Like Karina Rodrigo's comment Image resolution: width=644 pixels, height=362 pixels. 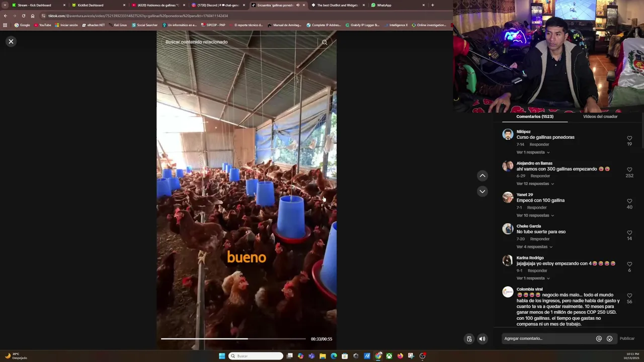(x=629, y=264)
